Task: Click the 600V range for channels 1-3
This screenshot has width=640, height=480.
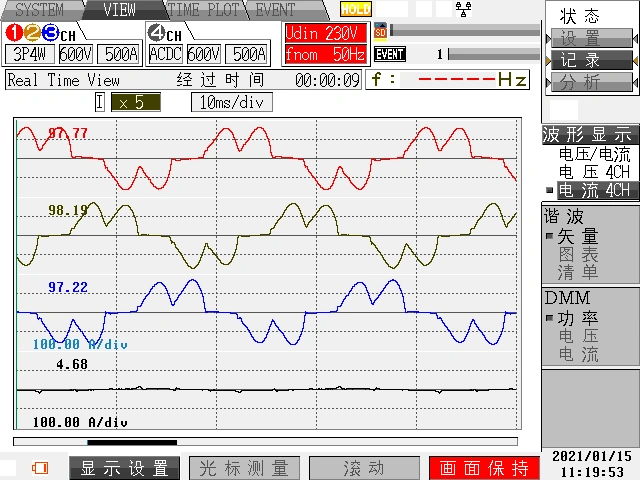Action: coord(76,54)
